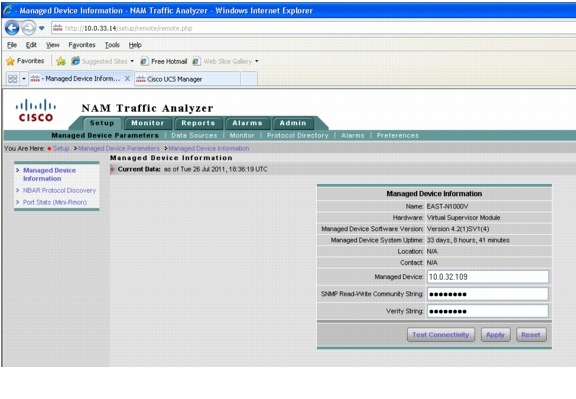
Task: Click the site icon in address bar
Action: click(58, 28)
